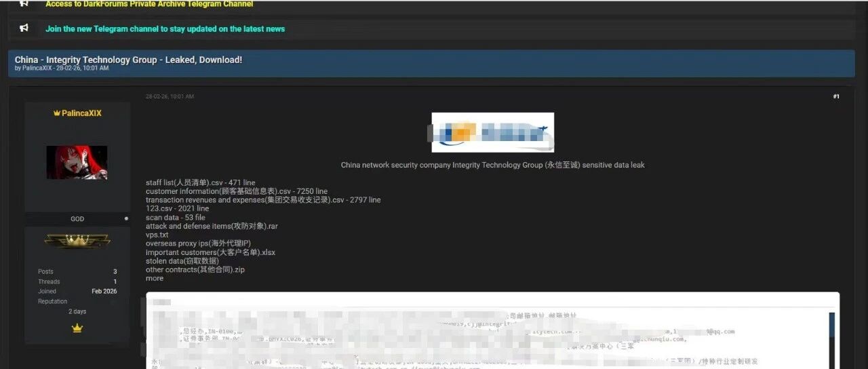Click the 'important customers(大客户名单).xlsx' line
The image size is (868, 369).
click(x=210, y=252)
